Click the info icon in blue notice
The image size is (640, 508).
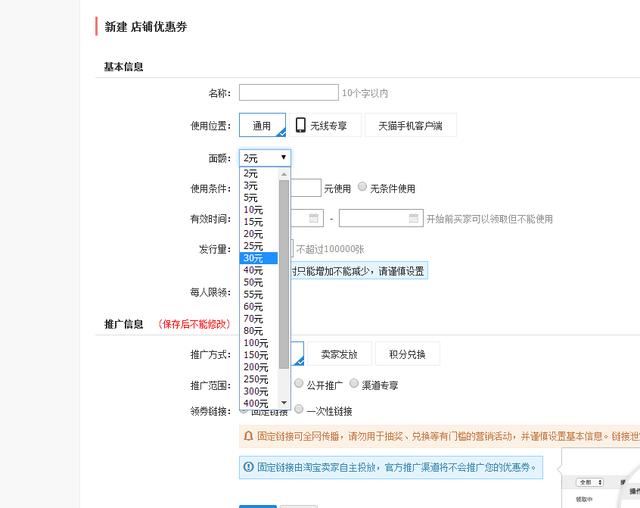(248, 467)
